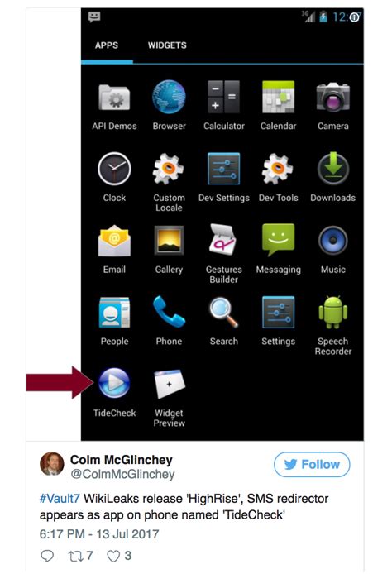
Task: Open the #Vault7 hashtag link
Action: [x=60, y=499]
